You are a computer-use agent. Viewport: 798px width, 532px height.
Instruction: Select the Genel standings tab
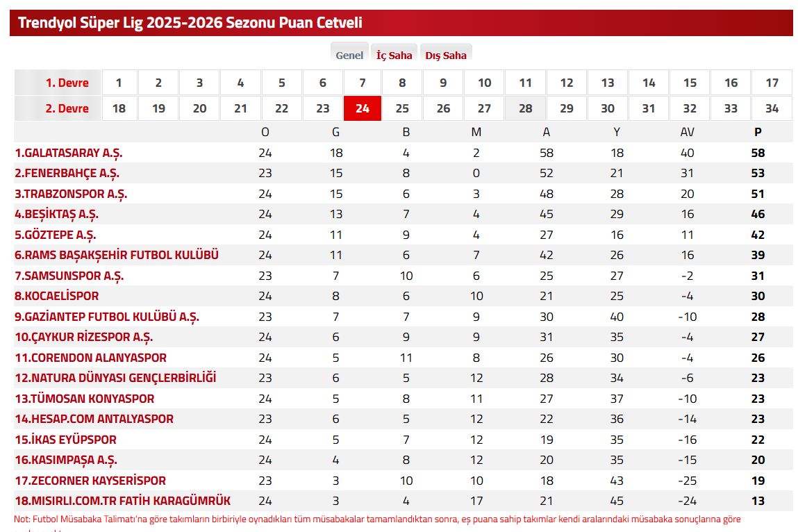pyautogui.click(x=349, y=56)
